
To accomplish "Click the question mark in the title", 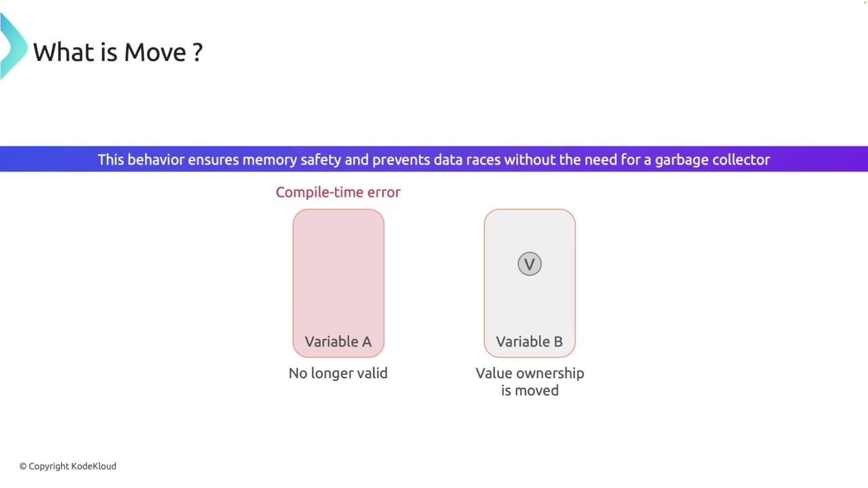I will coord(197,52).
